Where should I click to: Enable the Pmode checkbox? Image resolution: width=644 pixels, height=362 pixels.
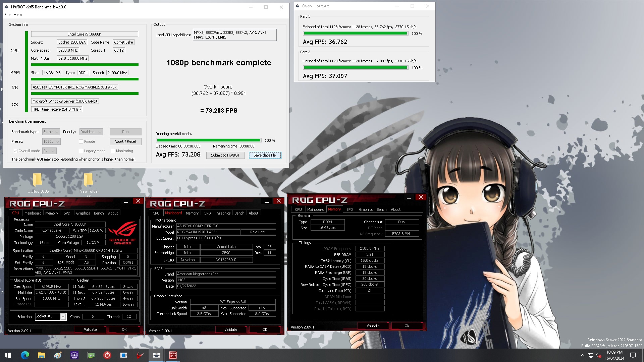81,142
